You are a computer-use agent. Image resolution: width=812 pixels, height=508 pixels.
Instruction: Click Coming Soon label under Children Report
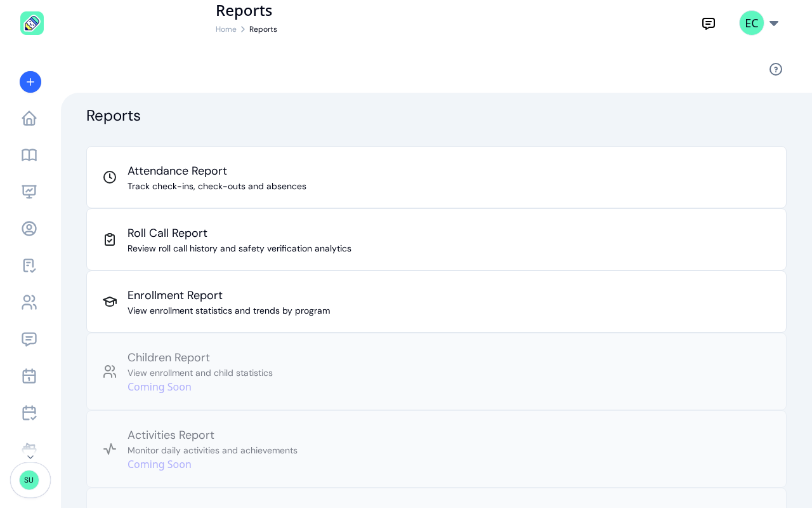(159, 387)
